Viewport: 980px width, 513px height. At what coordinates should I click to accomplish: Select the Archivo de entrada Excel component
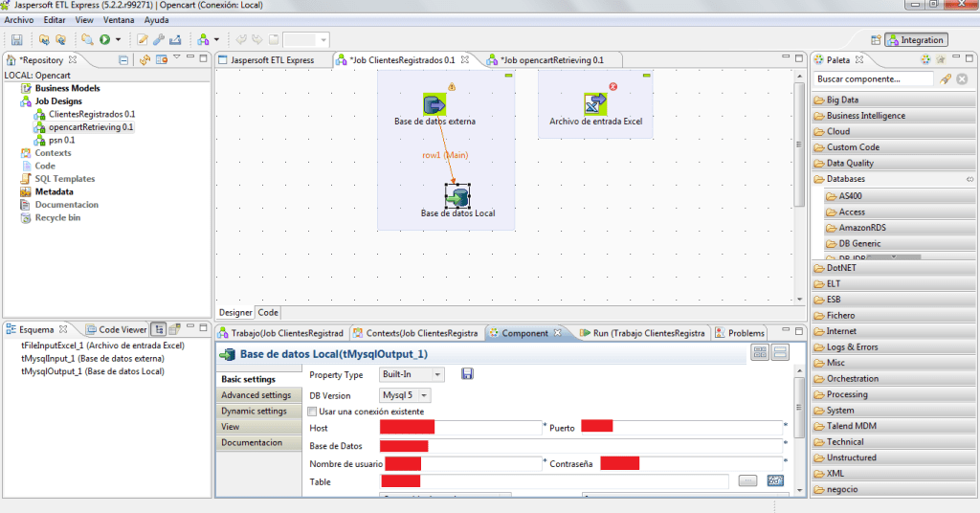click(595, 104)
